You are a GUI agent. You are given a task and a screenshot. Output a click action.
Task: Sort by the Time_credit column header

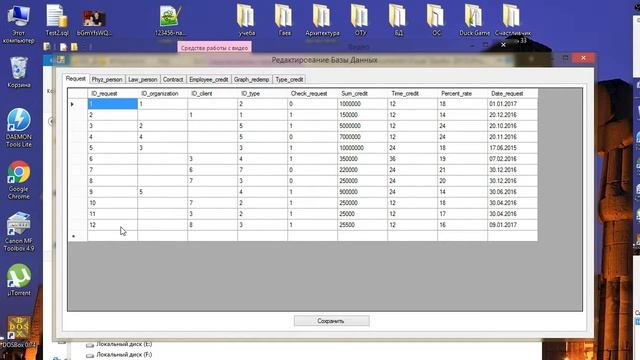click(x=412, y=93)
